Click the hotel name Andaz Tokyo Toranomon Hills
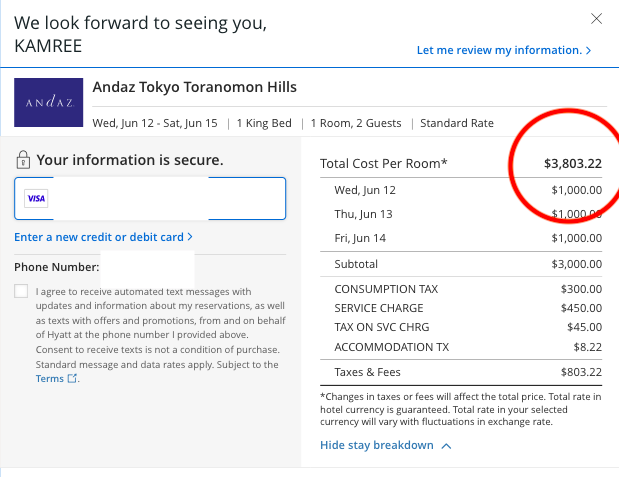 (195, 87)
